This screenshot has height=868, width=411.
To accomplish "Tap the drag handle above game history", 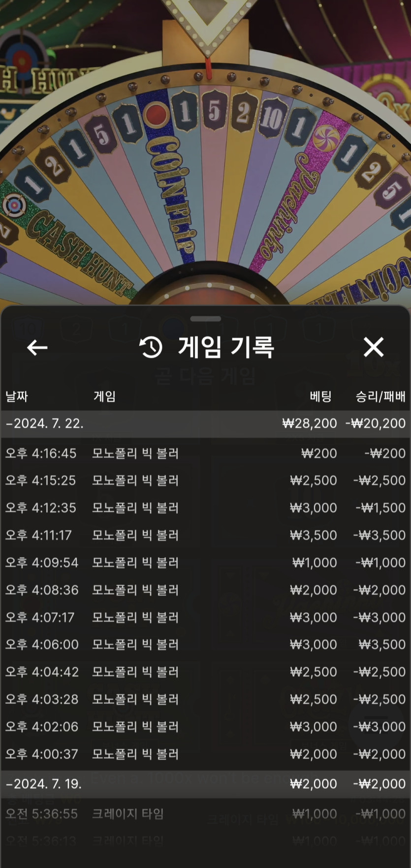I will (x=206, y=319).
